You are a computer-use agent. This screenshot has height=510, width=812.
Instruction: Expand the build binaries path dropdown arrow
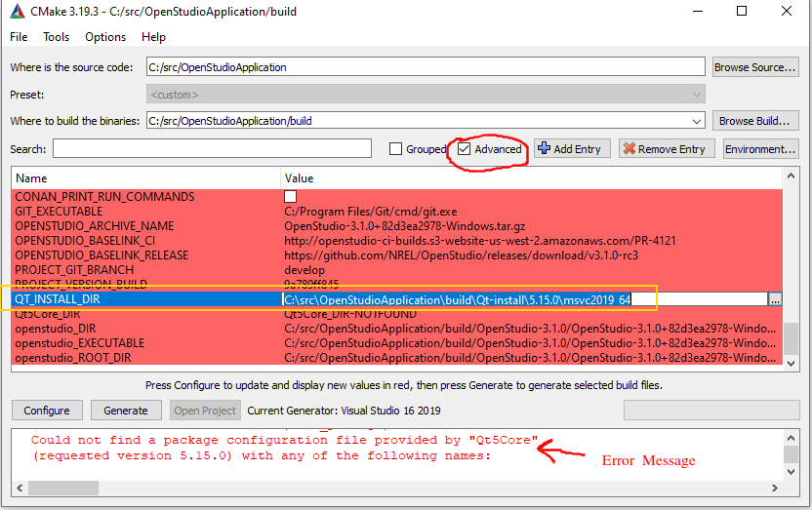(x=697, y=121)
